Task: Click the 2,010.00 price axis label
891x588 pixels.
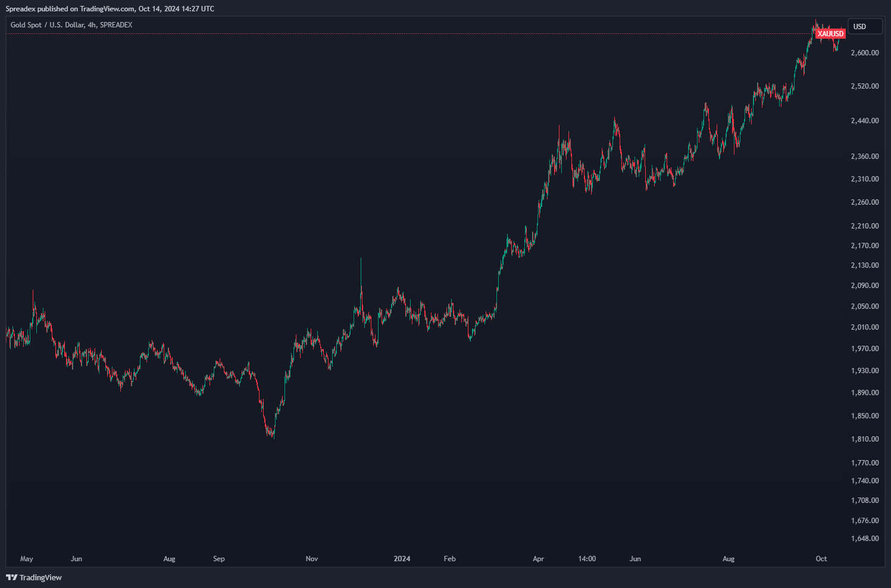Action: 865,327
